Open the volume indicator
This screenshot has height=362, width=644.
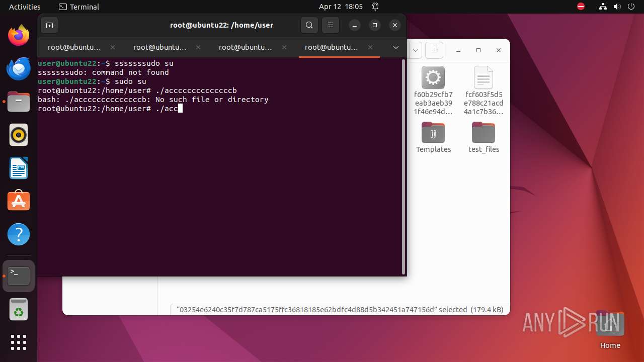(x=617, y=7)
